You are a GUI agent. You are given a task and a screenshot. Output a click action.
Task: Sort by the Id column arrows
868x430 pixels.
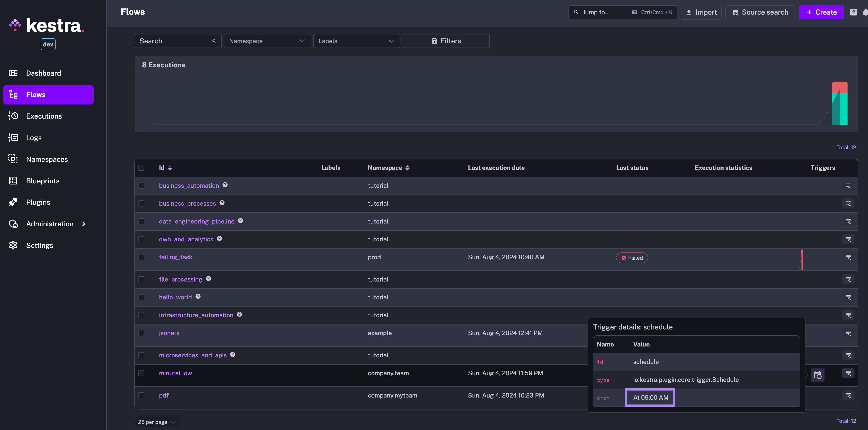[170, 168]
